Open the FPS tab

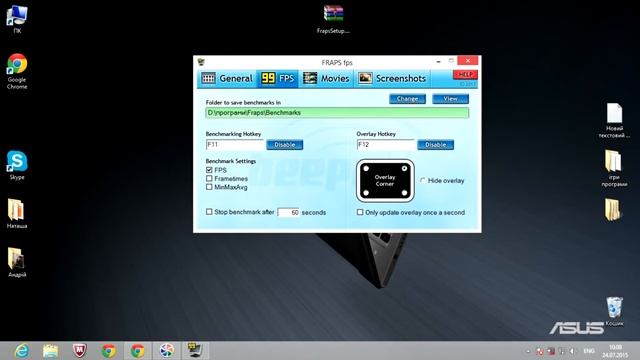278,78
